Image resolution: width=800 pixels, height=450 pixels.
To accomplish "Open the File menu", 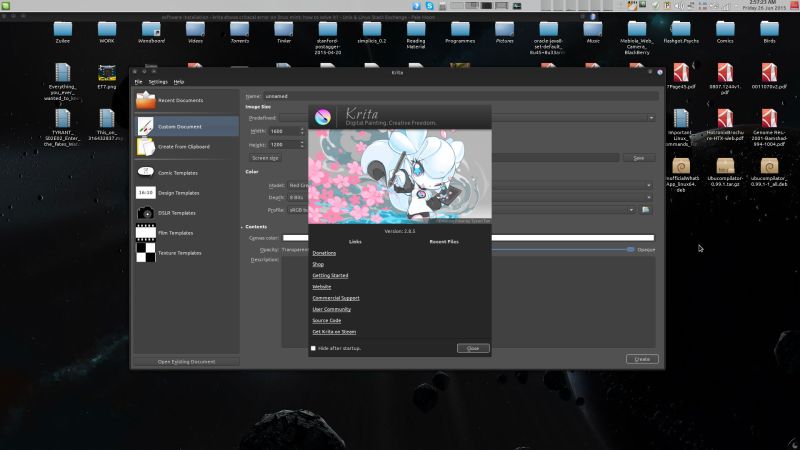I will click(138, 82).
